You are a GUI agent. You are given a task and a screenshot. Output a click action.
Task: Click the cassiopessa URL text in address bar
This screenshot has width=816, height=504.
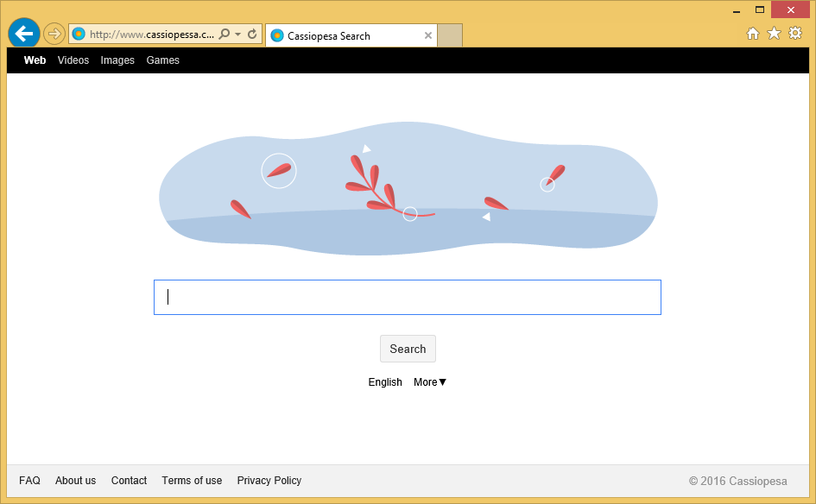[x=151, y=35]
